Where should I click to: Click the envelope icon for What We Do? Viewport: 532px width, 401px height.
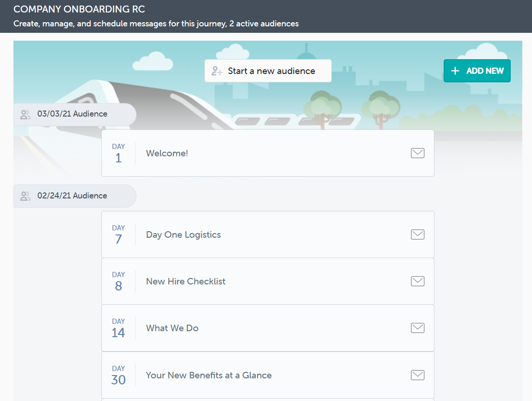point(417,328)
